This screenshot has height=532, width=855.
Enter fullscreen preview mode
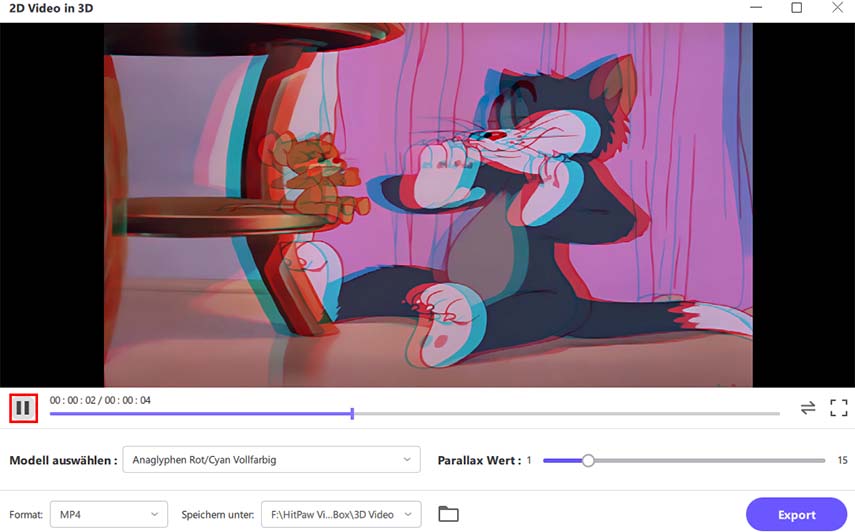pos(839,408)
